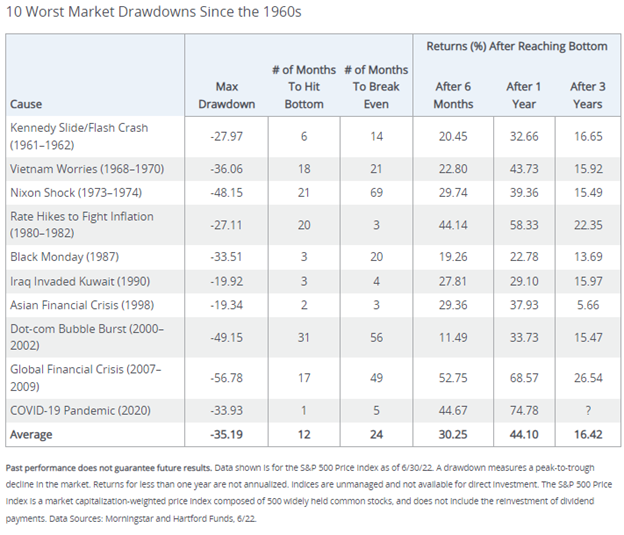
Task: Select the 'Black Monday (1987)' row label
Action: [x=64, y=257]
